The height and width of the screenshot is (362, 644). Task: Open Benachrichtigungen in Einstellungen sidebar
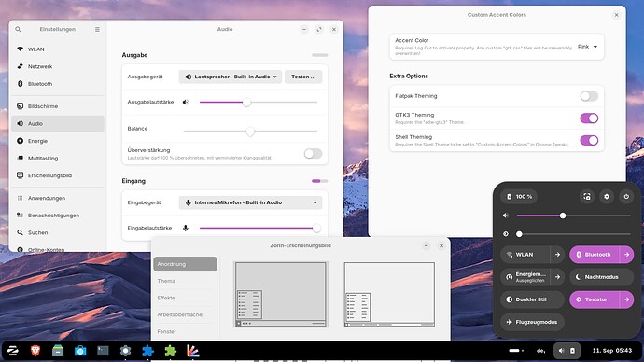point(58,216)
